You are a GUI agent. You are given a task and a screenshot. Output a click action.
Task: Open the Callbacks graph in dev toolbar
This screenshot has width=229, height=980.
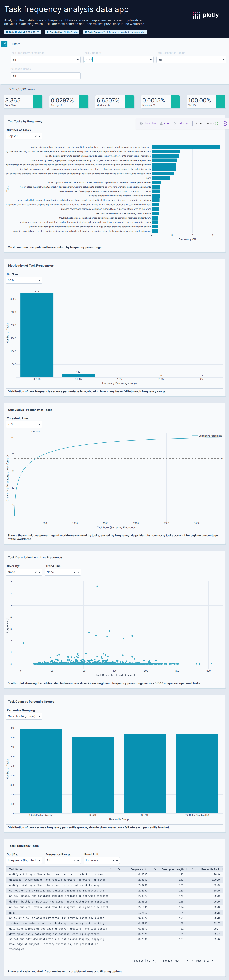click(x=181, y=124)
